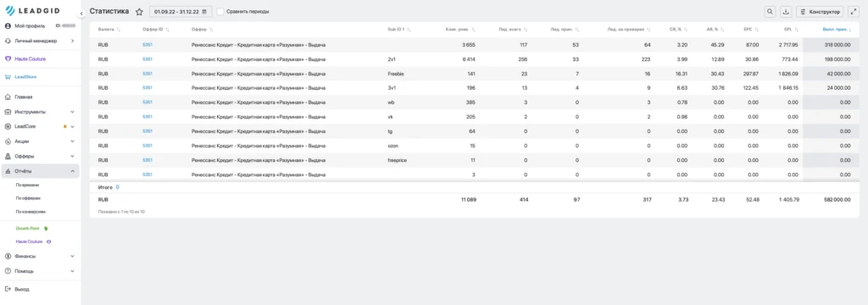Click the Офферы bell icon
The height and width of the screenshot is (305, 868).
click(x=8, y=156)
